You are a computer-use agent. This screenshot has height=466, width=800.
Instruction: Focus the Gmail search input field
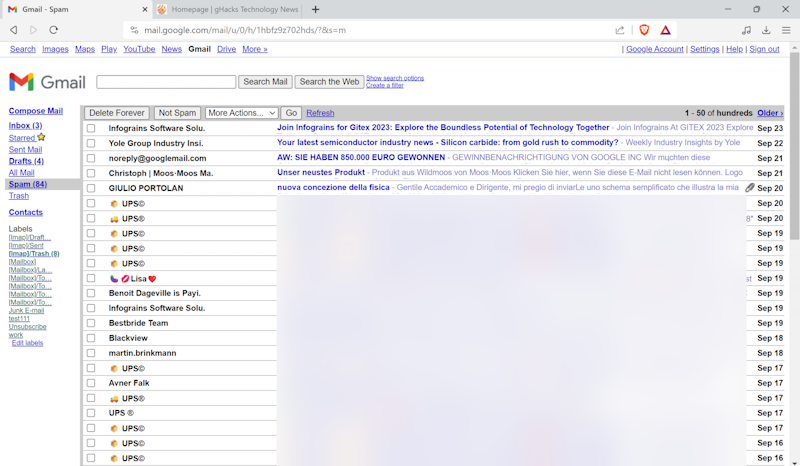[x=166, y=82]
